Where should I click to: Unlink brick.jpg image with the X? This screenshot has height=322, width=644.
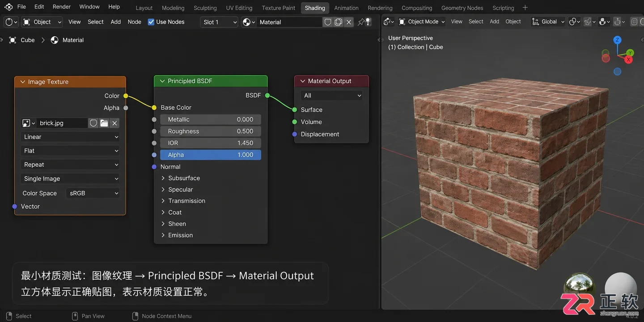click(x=114, y=123)
